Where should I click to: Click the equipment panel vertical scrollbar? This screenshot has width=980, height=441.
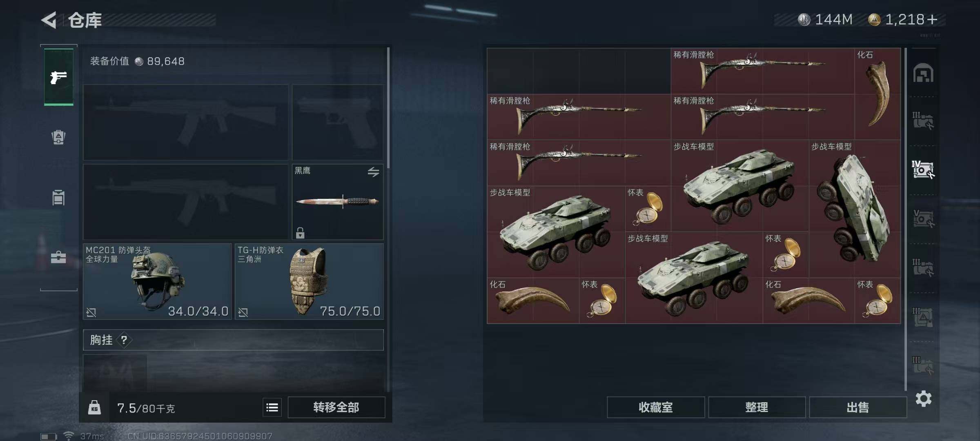(388, 108)
